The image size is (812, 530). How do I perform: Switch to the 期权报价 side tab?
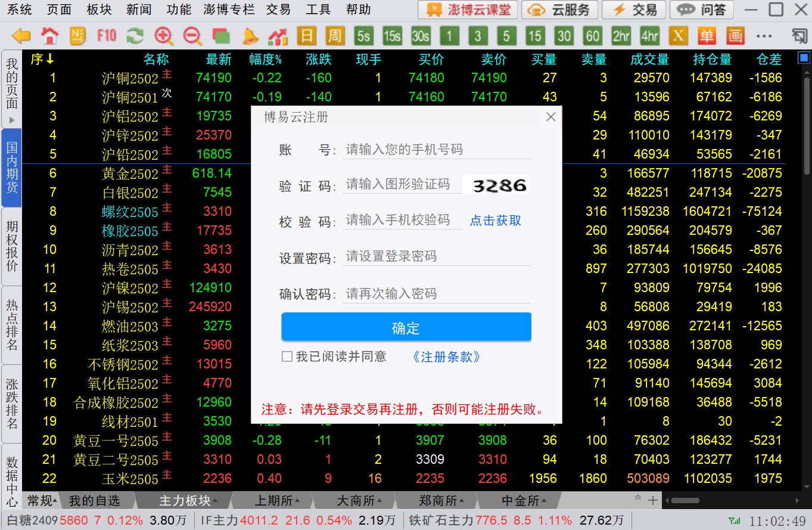[12, 246]
